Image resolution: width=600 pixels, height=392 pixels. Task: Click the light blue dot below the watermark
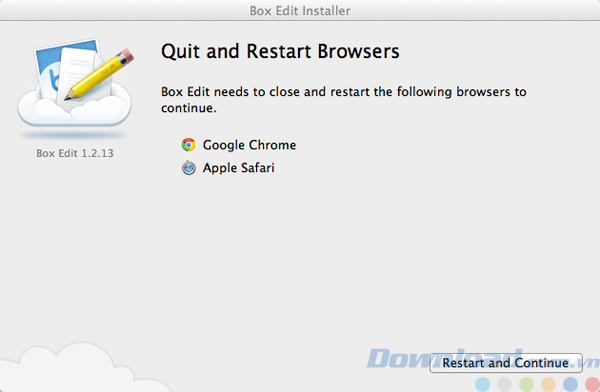pyautogui.click(x=482, y=384)
